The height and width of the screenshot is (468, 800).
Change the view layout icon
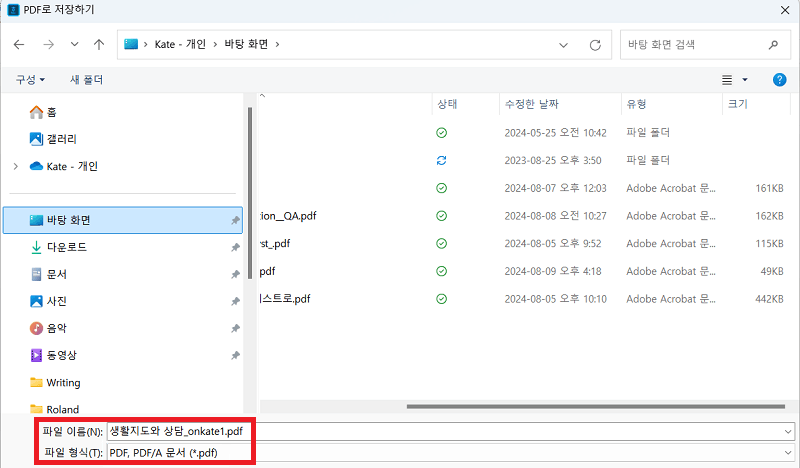tap(727, 80)
